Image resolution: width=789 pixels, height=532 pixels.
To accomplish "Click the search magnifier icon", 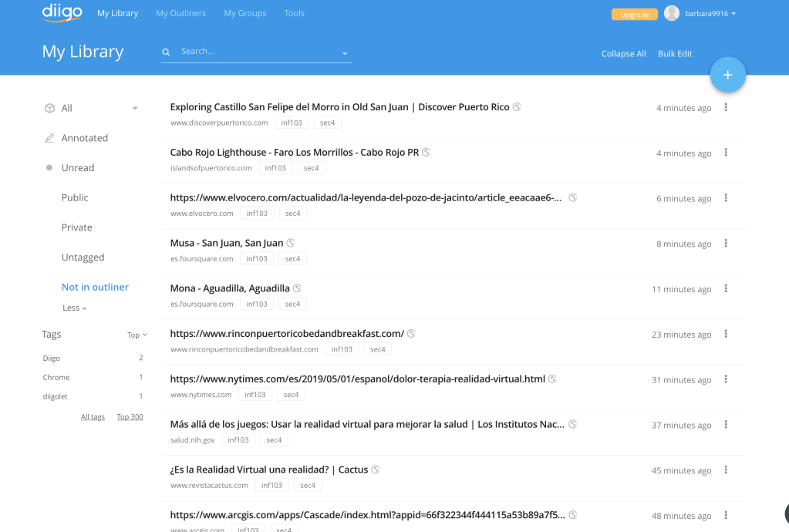I will [x=166, y=52].
